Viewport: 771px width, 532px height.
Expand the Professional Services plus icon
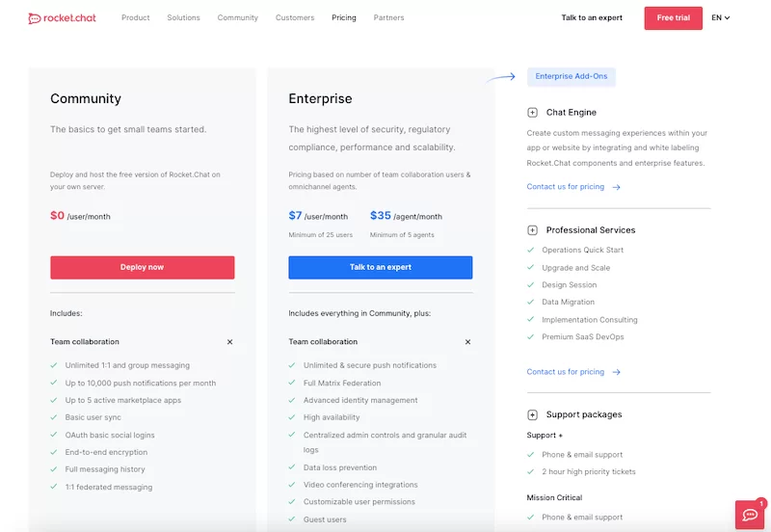pos(532,230)
